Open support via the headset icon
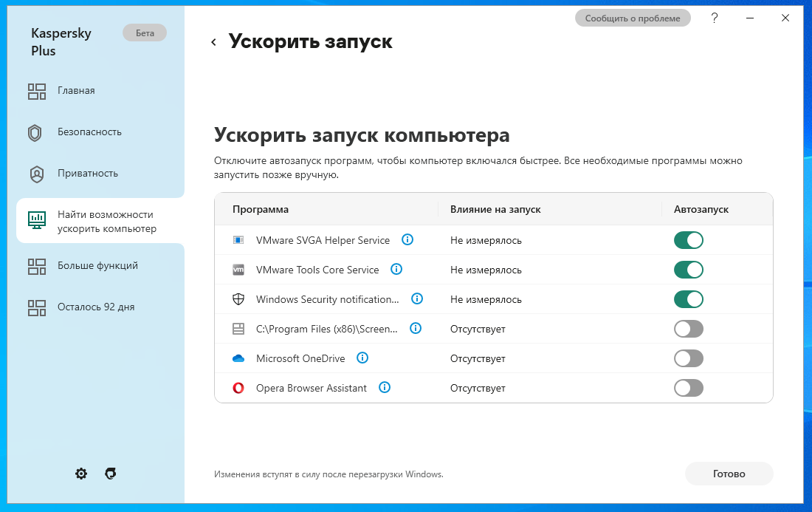The height and width of the screenshot is (512, 812). tap(110, 474)
